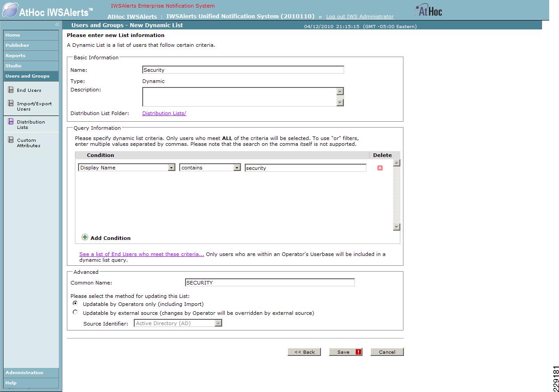
Task: Click Add Condition label
Action: click(x=111, y=238)
